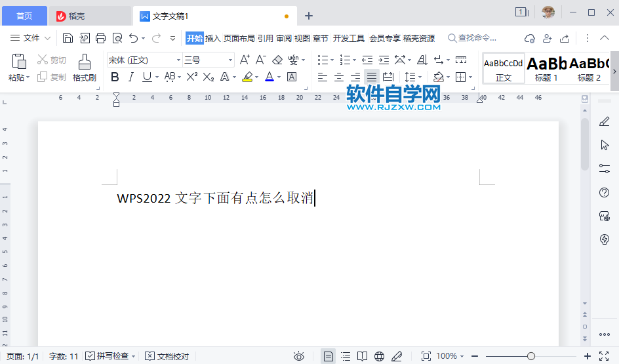Image resolution: width=619 pixels, height=364 pixels.
Task: Center align the paragraph
Action: (x=339, y=77)
